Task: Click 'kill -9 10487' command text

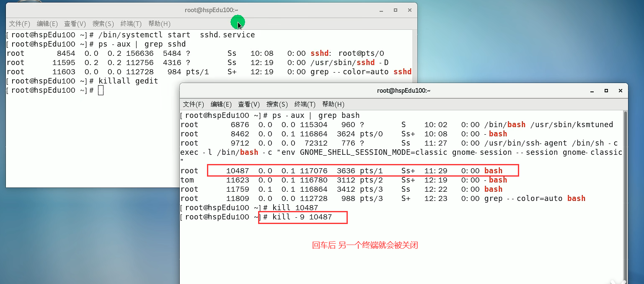Action: click(x=302, y=217)
